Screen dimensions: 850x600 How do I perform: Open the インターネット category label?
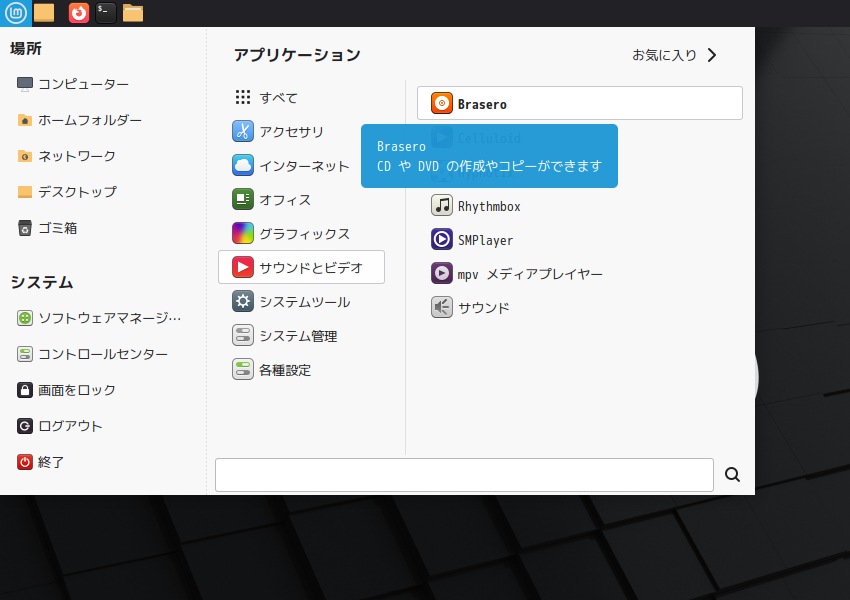click(305, 166)
